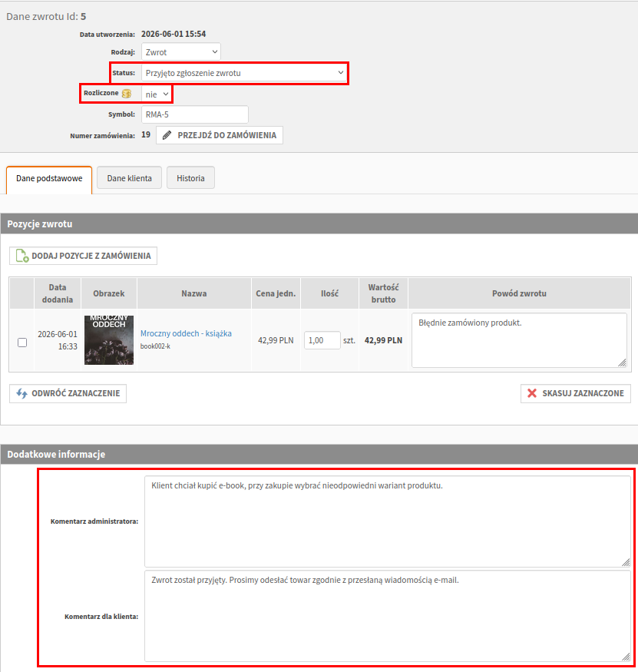
Task: Change the Rozliczone dropdown set to nie
Action: coord(157,94)
